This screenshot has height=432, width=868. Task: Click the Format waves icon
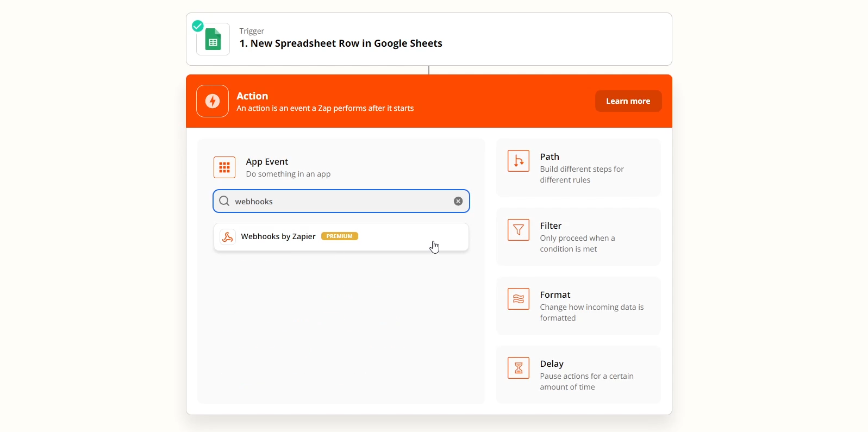519,299
